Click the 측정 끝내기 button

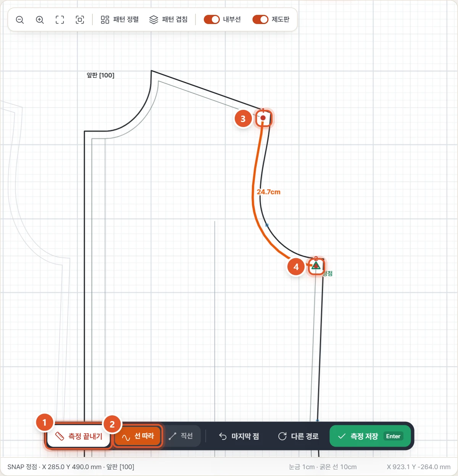pyautogui.click(x=79, y=436)
